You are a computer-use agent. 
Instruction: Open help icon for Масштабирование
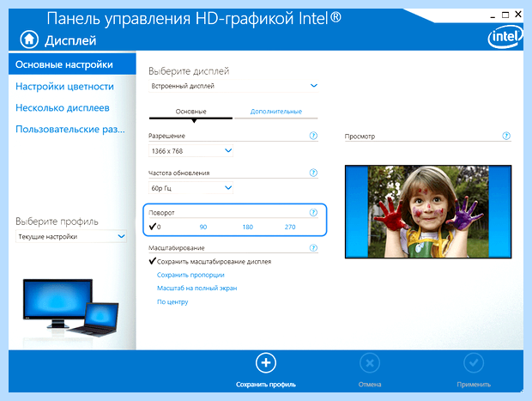[x=313, y=248]
